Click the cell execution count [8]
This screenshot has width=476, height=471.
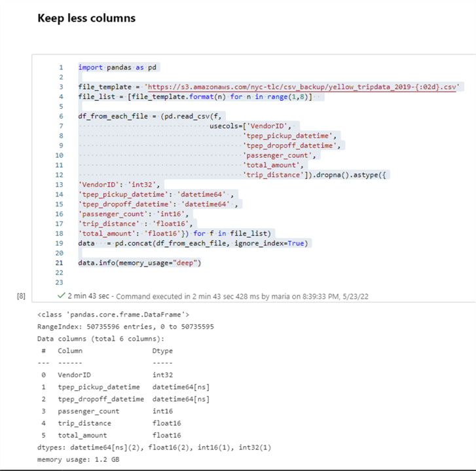21,296
